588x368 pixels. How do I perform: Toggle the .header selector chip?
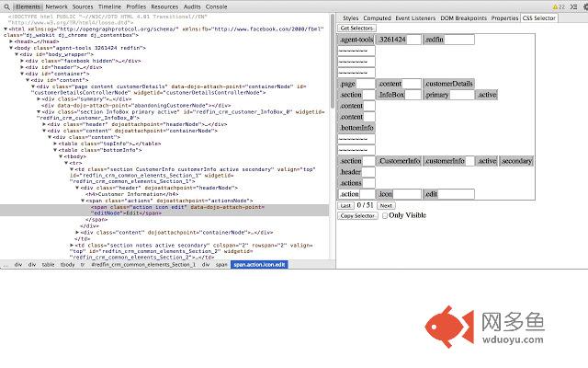tap(350, 172)
